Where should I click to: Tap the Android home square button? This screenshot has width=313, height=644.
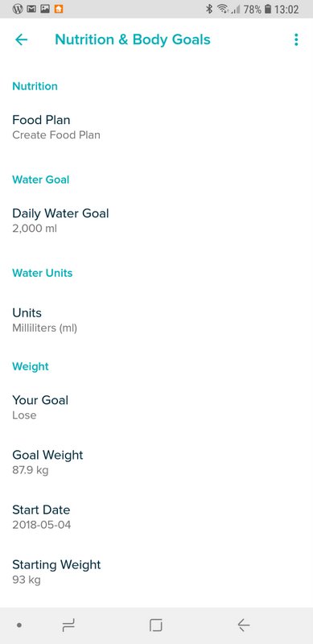pyautogui.click(x=155, y=625)
